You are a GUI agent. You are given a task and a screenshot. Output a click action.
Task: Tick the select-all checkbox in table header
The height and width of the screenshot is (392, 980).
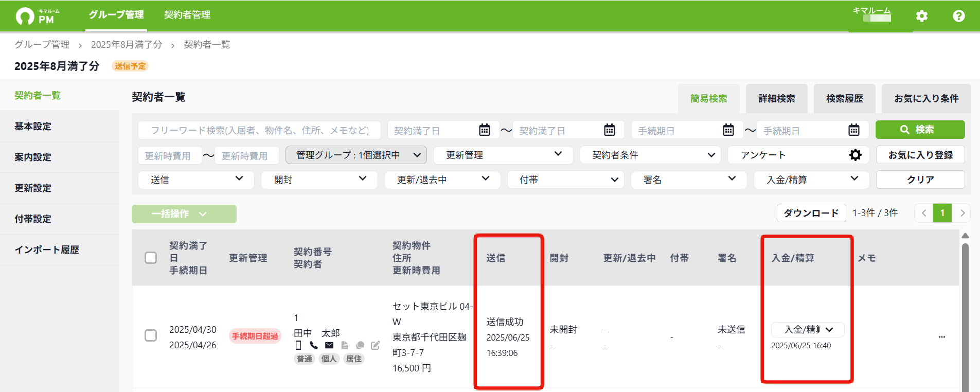tap(151, 258)
